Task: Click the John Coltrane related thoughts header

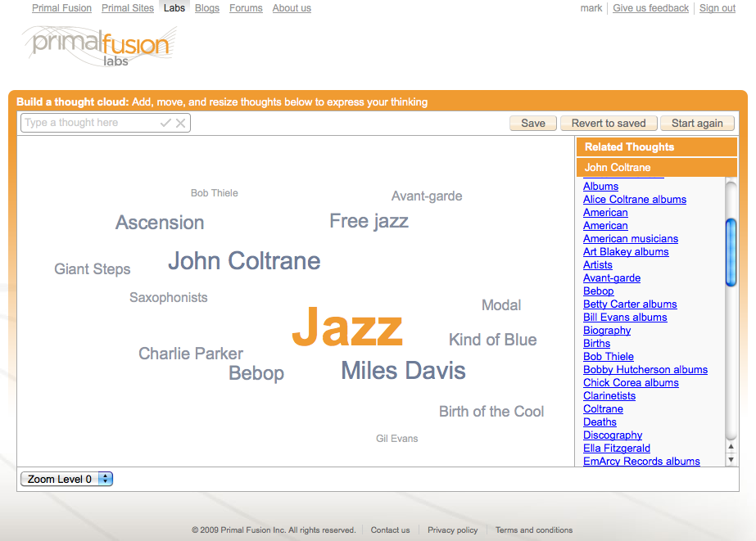Action: pyautogui.click(x=657, y=168)
